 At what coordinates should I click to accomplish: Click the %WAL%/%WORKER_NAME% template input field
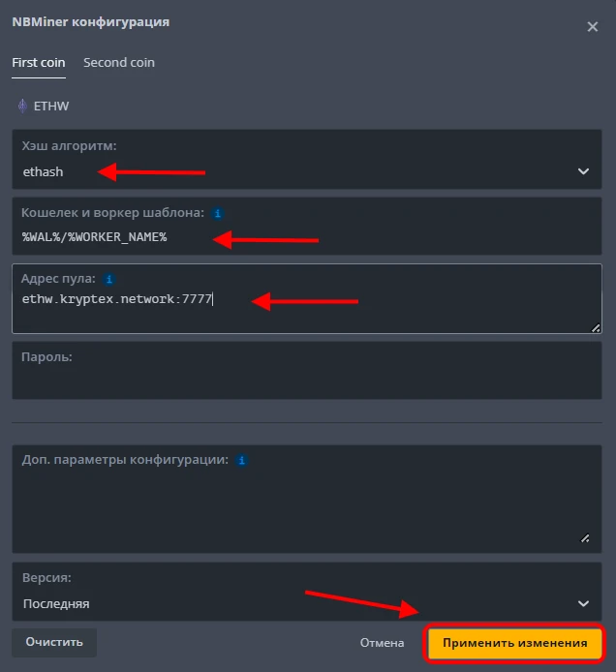click(291, 237)
